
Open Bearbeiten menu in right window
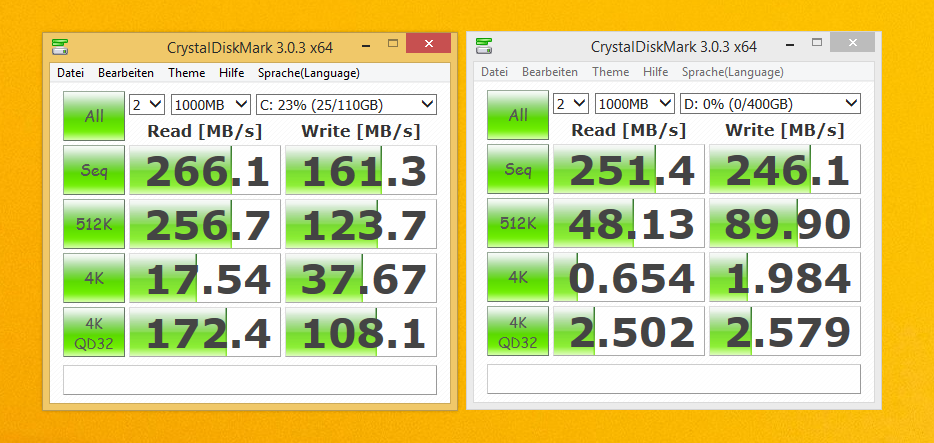tap(550, 72)
